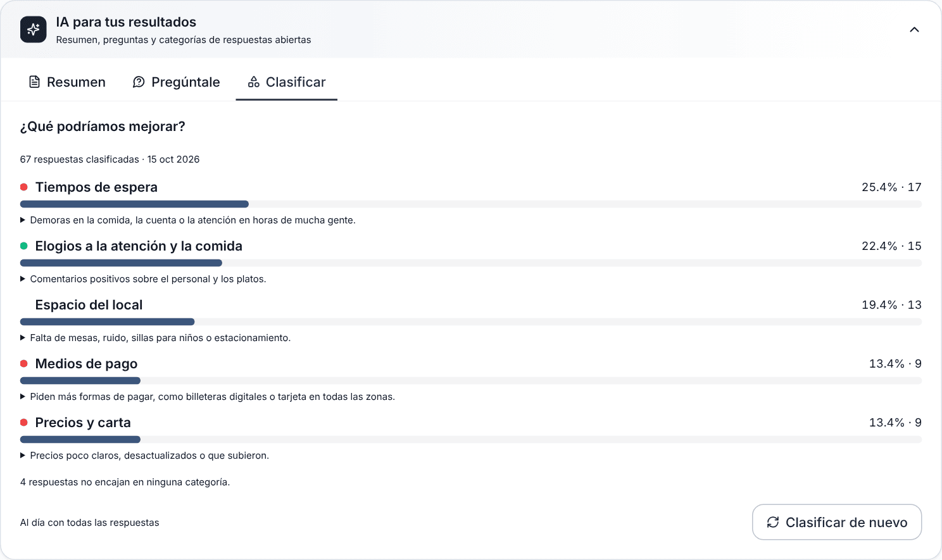Click the Tiempos de espera progress bar
Viewport: 942px width, 560px height.
click(471, 204)
